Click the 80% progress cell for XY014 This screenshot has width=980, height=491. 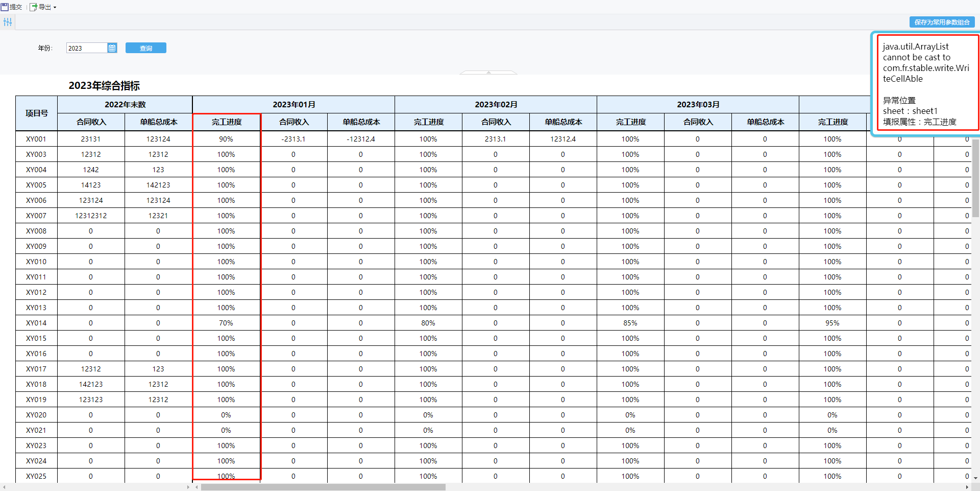428,323
